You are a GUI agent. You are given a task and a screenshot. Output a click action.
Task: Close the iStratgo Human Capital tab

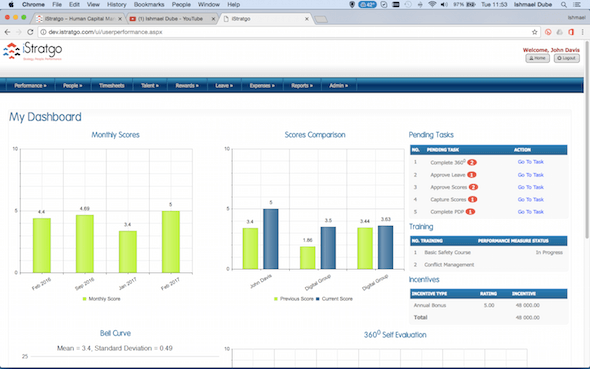click(120, 18)
